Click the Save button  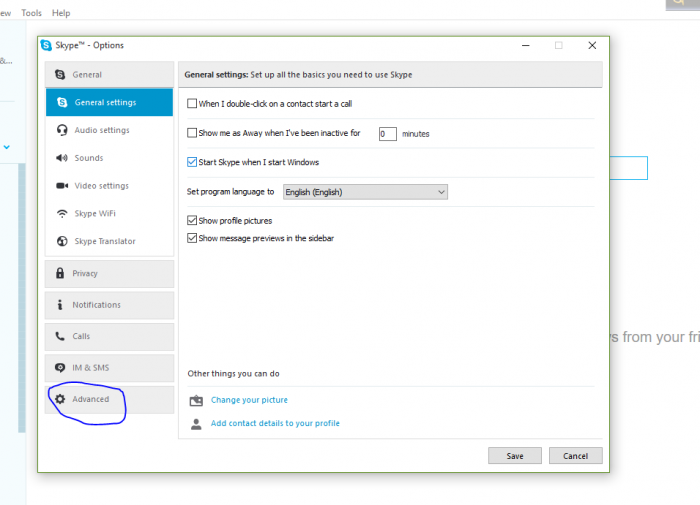pos(515,455)
